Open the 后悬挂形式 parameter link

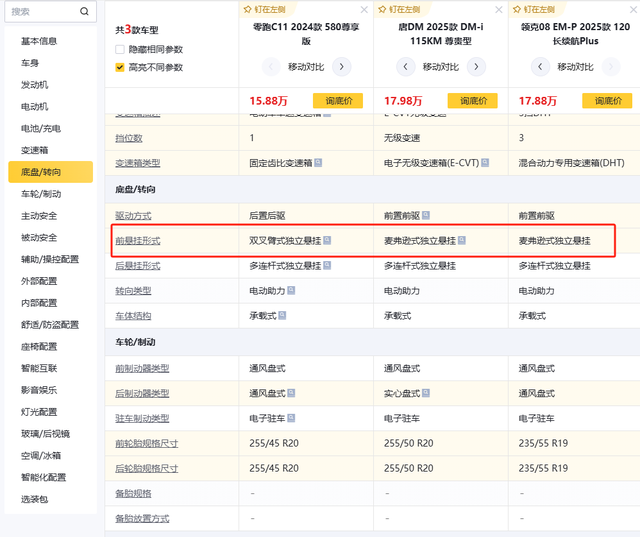(138, 266)
